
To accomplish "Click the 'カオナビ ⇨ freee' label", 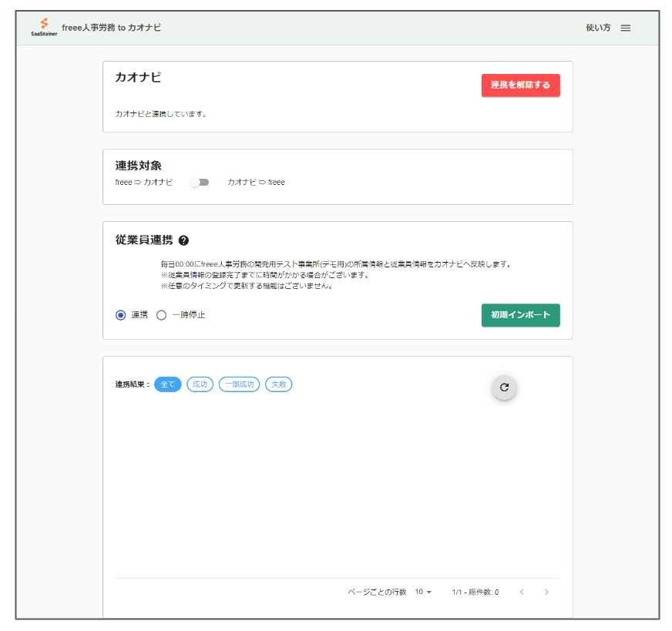I will [256, 183].
